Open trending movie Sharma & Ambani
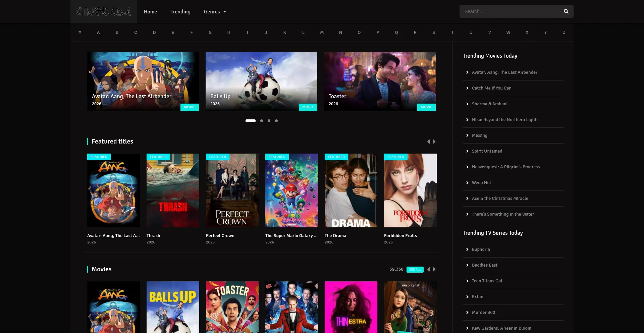Screen dimensions: 644x333 [x=489, y=104]
